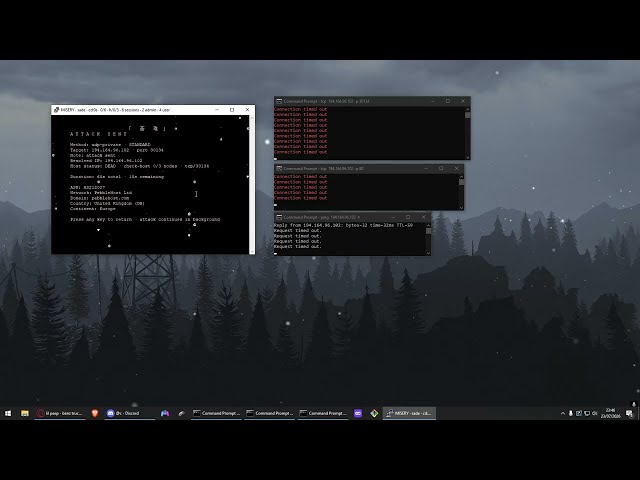
Task: Click the 'Host status: DEAD' line
Action: [139, 166]
